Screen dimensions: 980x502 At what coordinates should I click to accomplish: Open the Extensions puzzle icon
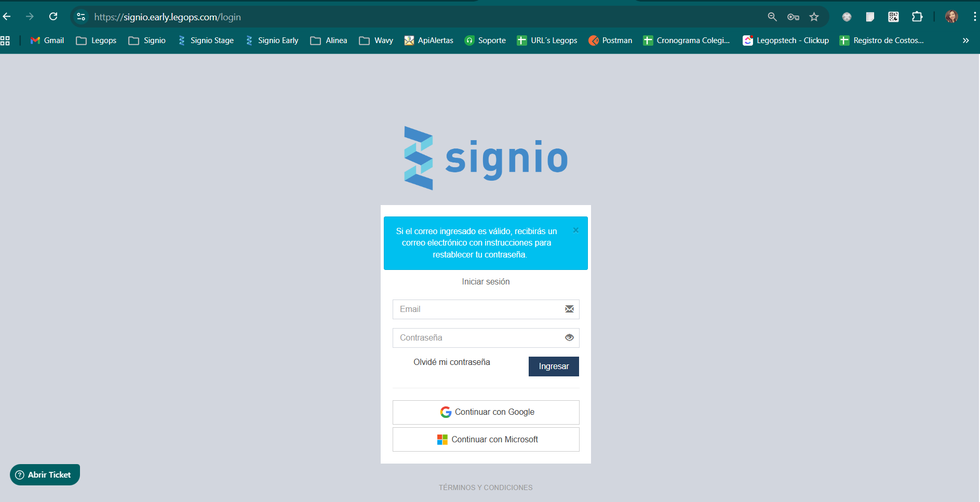click(917, 17)
